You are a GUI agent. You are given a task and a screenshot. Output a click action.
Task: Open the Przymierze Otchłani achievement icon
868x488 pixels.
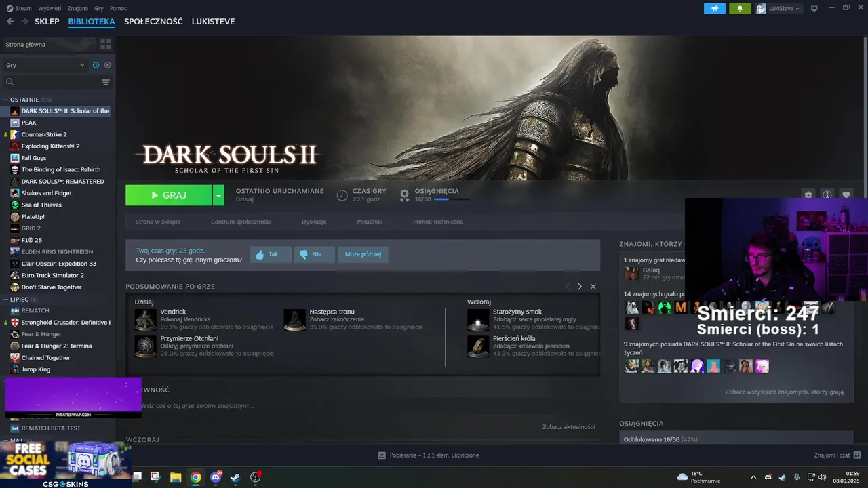[145, 346]
